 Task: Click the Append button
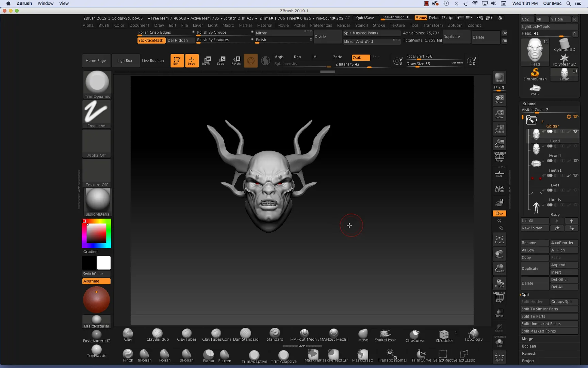point(564,265)
